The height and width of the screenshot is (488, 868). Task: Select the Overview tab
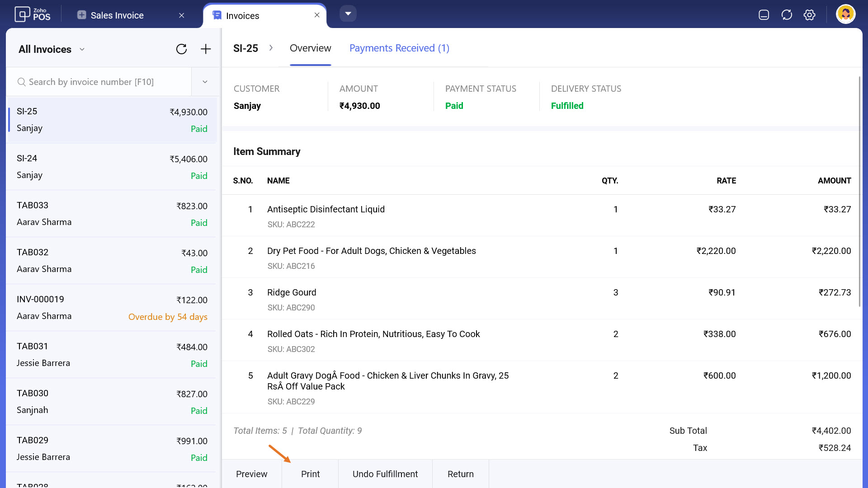pos(310,48)
